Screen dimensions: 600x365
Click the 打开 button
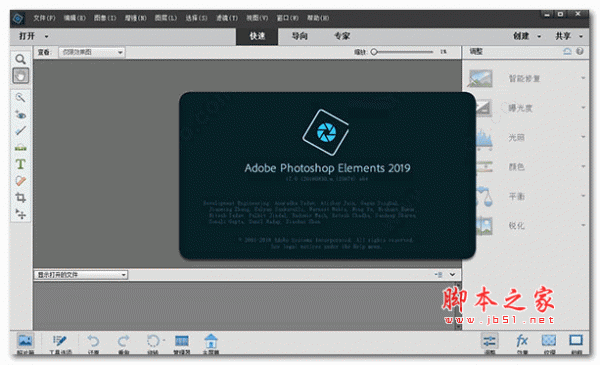[x=27, y=36]
